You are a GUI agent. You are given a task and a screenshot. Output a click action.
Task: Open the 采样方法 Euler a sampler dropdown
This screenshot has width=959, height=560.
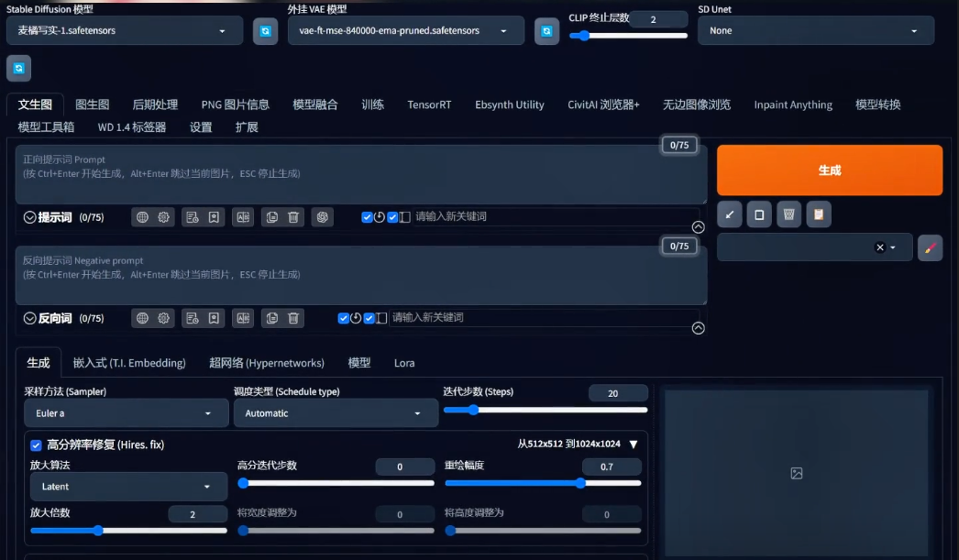tap(126, 413)
